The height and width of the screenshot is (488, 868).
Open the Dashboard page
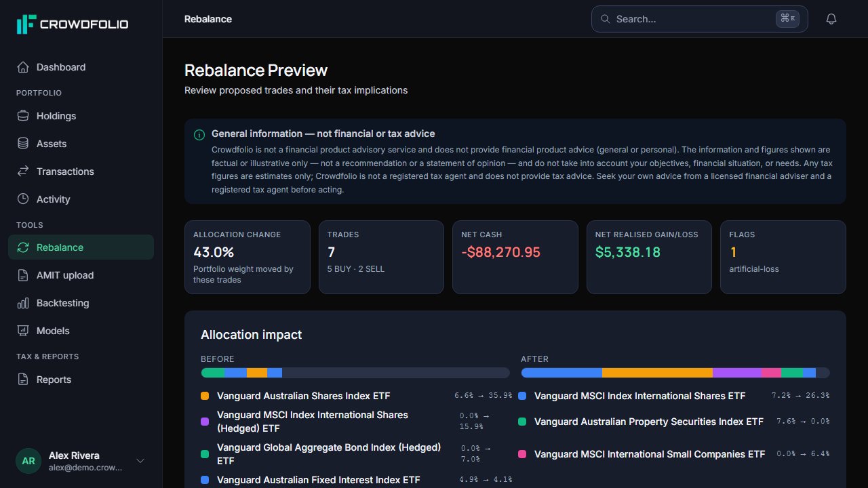81,67
